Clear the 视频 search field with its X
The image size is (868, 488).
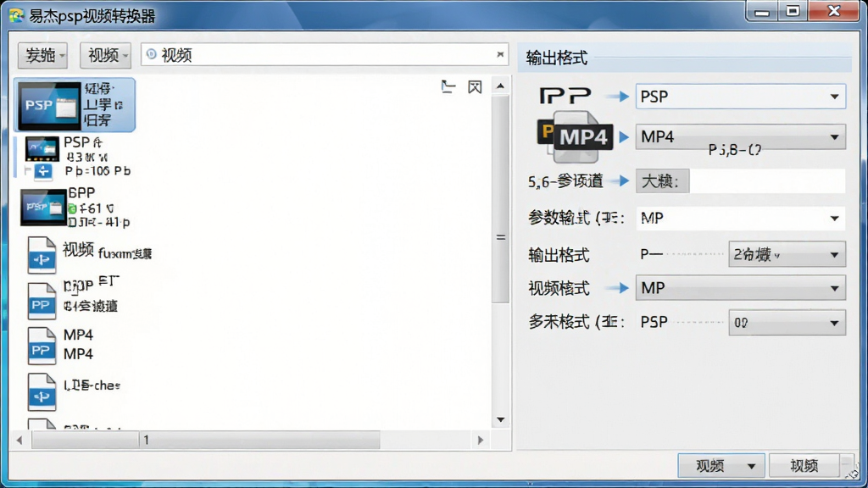500,54
